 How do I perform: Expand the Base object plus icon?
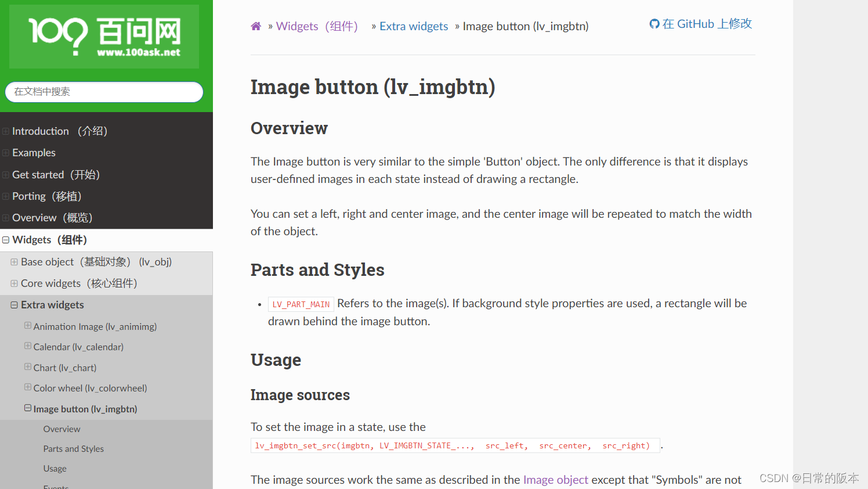pos(14,262)
